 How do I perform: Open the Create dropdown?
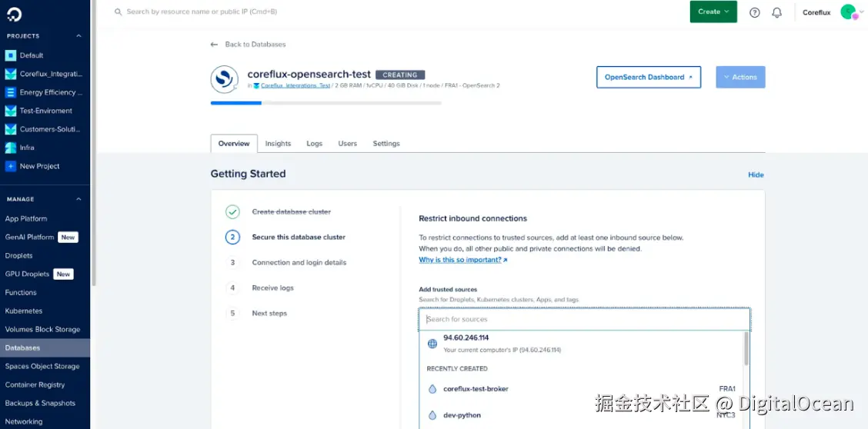pos(713,12)
